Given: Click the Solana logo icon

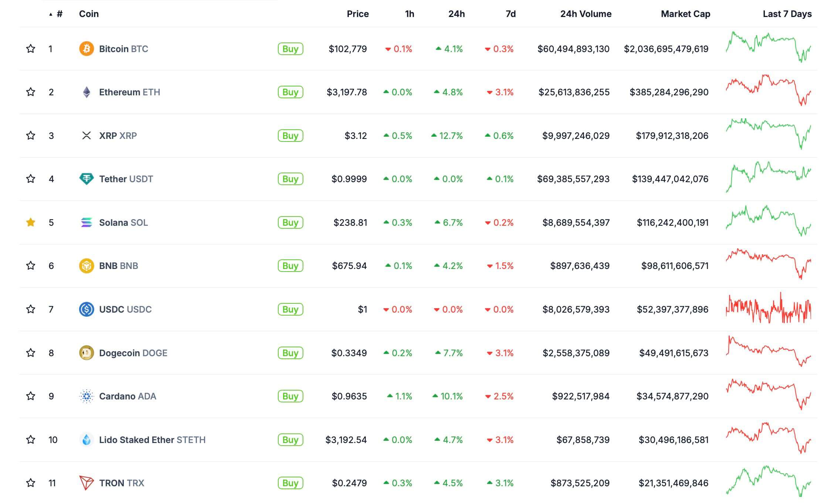Looking at the screenshot, I should 86,222.
